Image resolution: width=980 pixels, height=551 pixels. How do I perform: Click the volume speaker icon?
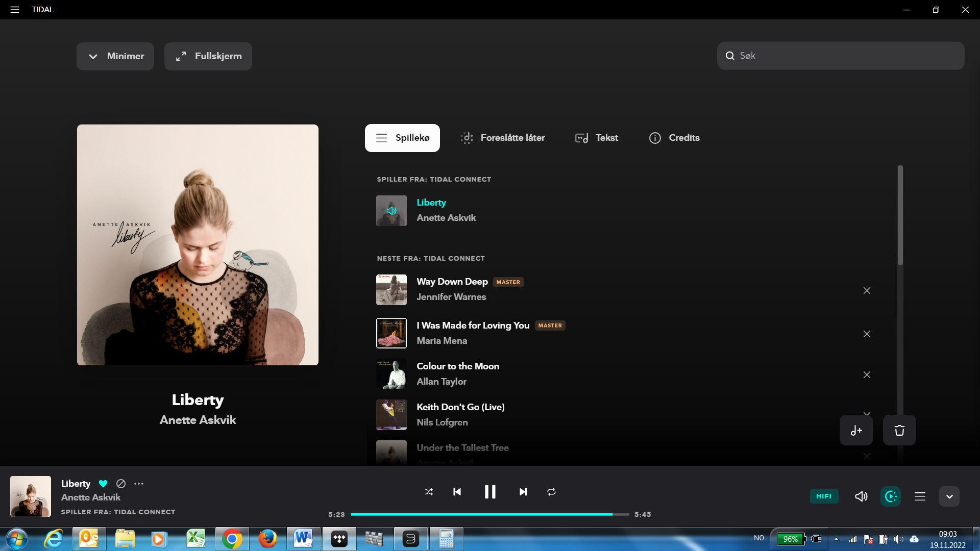click(x=861, y=496)
